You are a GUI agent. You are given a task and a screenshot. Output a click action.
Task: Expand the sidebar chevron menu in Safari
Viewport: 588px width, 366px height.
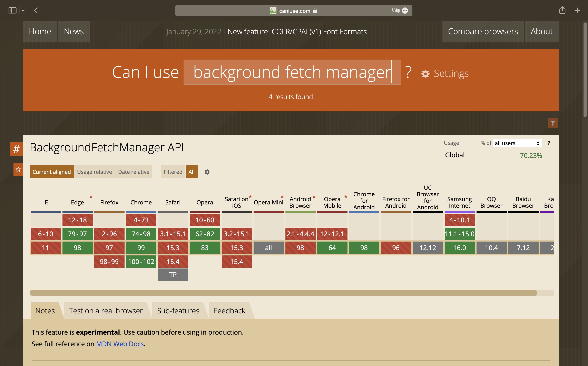coord(23,10)
